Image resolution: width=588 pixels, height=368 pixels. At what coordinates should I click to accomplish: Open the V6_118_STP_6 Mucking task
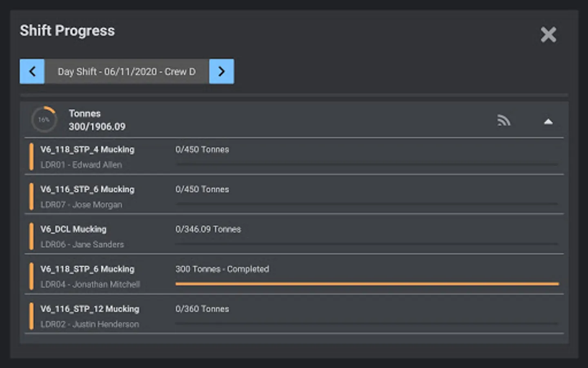click(x=87, y=269)
